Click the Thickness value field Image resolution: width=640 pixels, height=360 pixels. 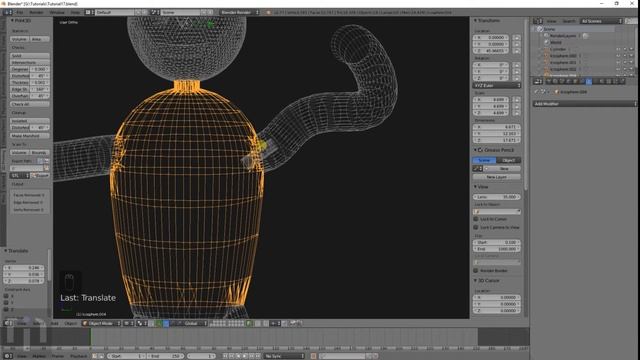(40, 82)
